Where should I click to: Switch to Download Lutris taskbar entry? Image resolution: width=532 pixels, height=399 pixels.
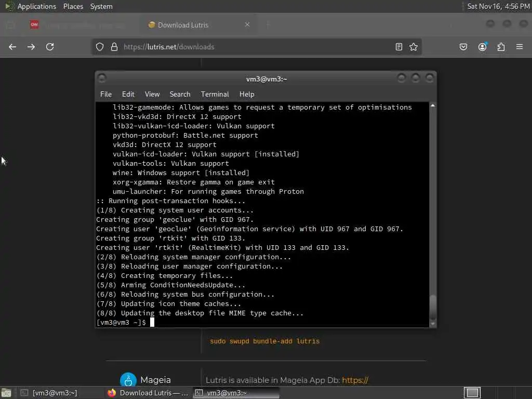click(x=148, y=393)
